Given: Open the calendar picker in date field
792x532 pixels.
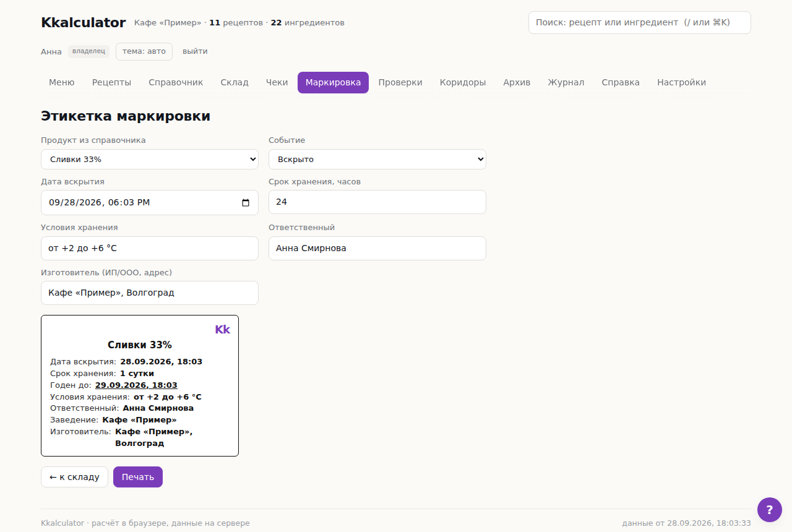Looking at the screenshot, I should coord(246,202).
